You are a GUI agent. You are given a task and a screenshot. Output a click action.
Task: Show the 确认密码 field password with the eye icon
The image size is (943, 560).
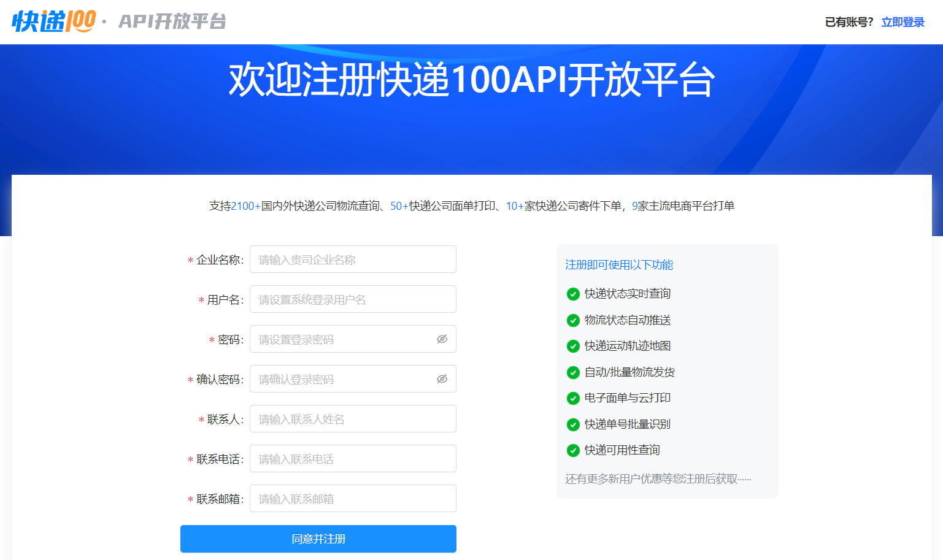(442, 378)
